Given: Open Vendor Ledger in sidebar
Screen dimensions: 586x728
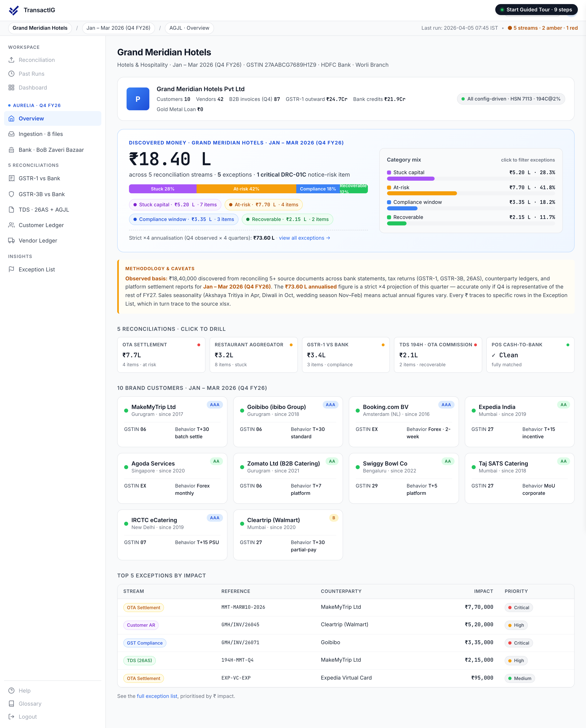Looking at the screenshot, I should pos(53,241).
